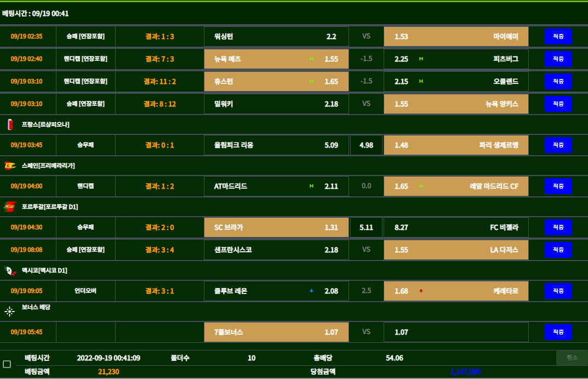Click the 보너스 배당 crosshair icon
This screenshot has width=588, height=379.
pos(10,312)
